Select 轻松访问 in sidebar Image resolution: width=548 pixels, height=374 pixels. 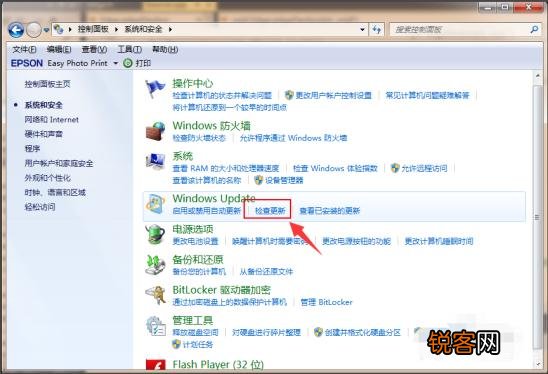coord(40,207)
